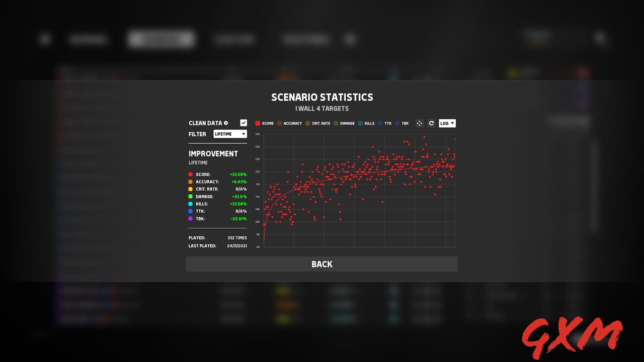Click the BACK button
Viewport: 644px width, 362px height.
coord(321,263)
